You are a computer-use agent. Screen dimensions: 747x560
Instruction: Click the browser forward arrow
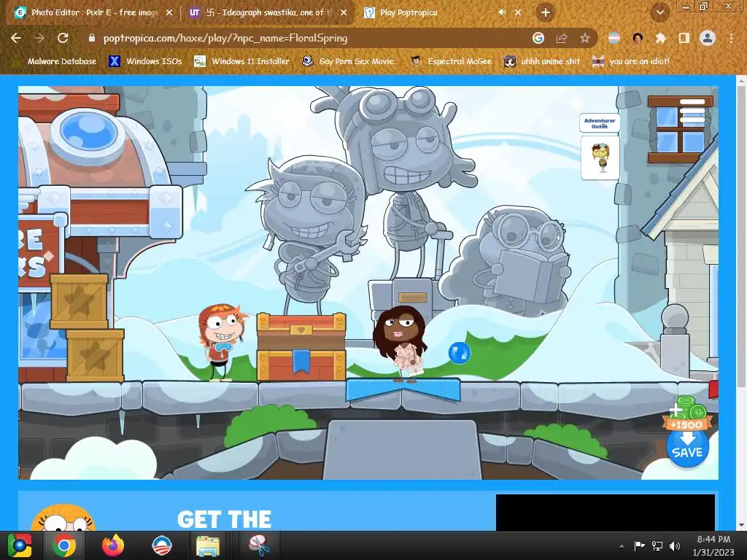tap(39, 38)
